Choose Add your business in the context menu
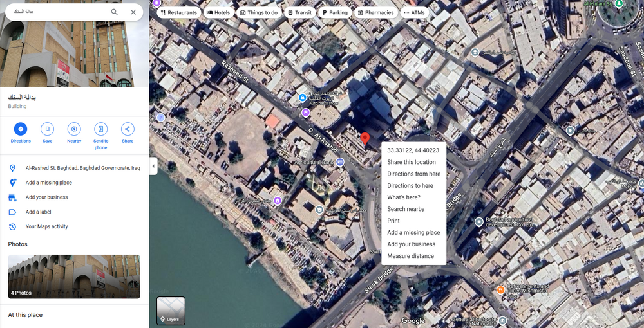 pyautogui.click(x=413, y=244)
